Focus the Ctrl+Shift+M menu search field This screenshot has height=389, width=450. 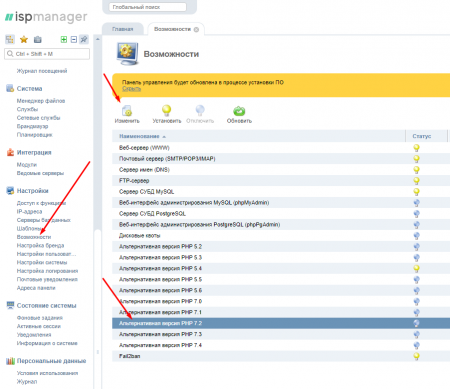coord(47,54)
